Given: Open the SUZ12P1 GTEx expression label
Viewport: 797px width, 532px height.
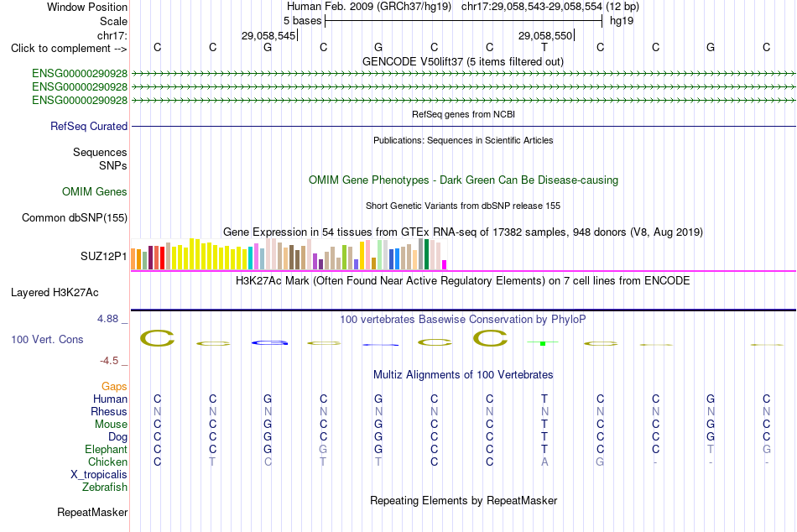Looking at the screenshot, I should click(x=104, y=256).
